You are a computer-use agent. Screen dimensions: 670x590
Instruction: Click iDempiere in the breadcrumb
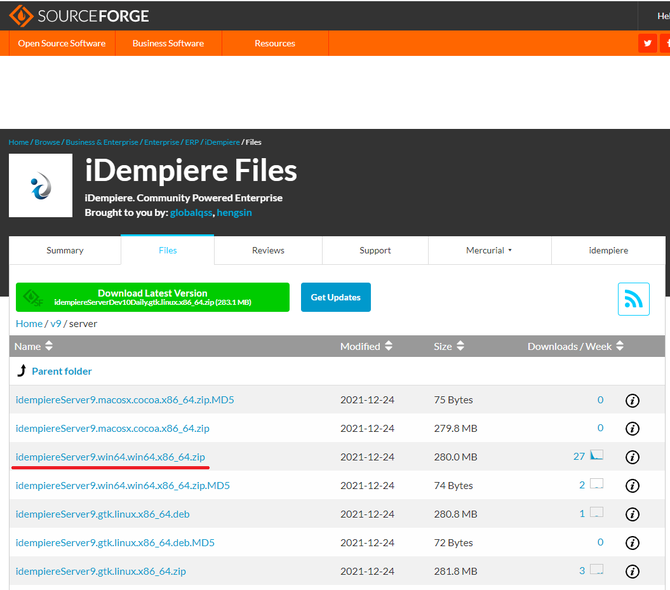pyautogui.click(x=222, y=142)
